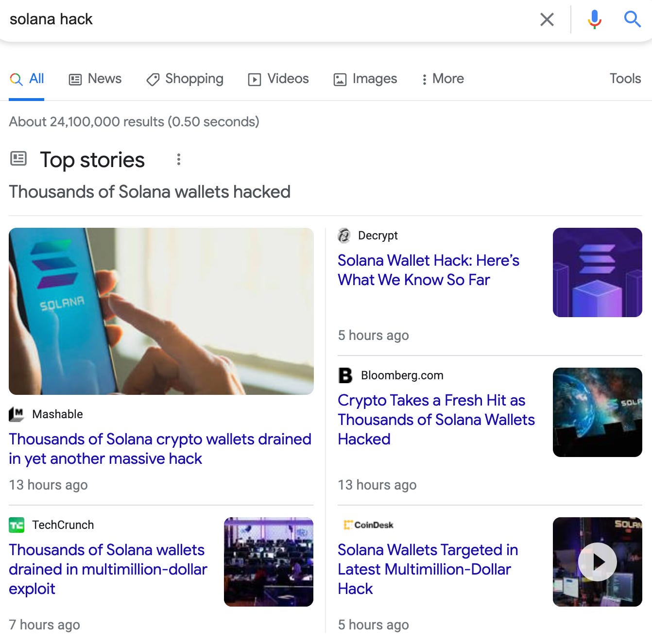Click the Decrypt article purple Solana thumbnail
This screenshot has height=644, width=652.
point(598,272)
